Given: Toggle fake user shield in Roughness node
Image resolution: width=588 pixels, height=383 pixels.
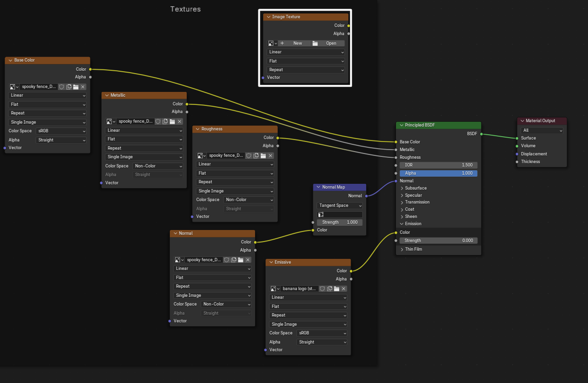Looking at the screenshot, I should pyautogui.click(x=249, y=156).
